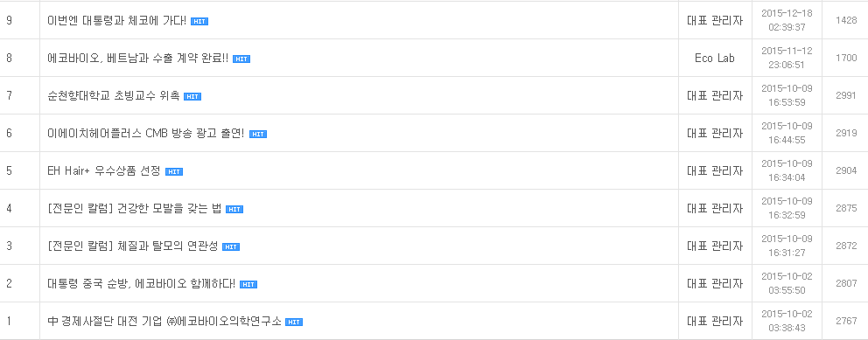Image resolution: width=868 pixels, height=340 pixels.
Task: Click HIT badge beside 건강한 모발 post
Action: 234,210
